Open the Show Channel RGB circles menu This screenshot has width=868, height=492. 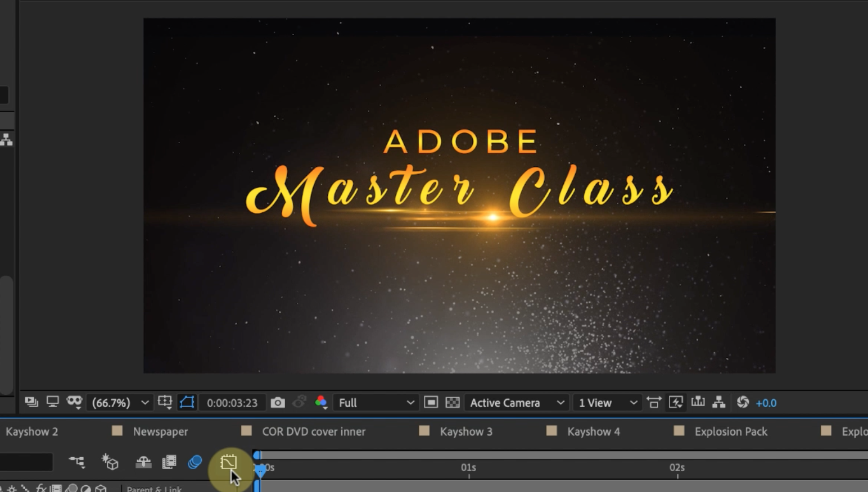coord(321,402)
